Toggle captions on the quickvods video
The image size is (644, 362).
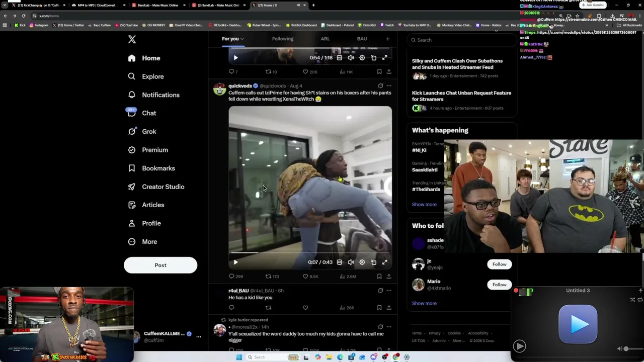(x=340, y=262)
